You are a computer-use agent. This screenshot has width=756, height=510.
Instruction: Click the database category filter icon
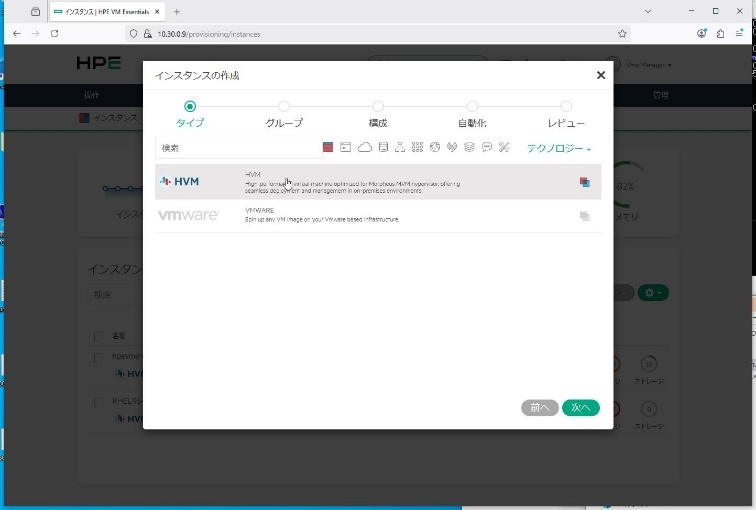[x=382, y=148]
